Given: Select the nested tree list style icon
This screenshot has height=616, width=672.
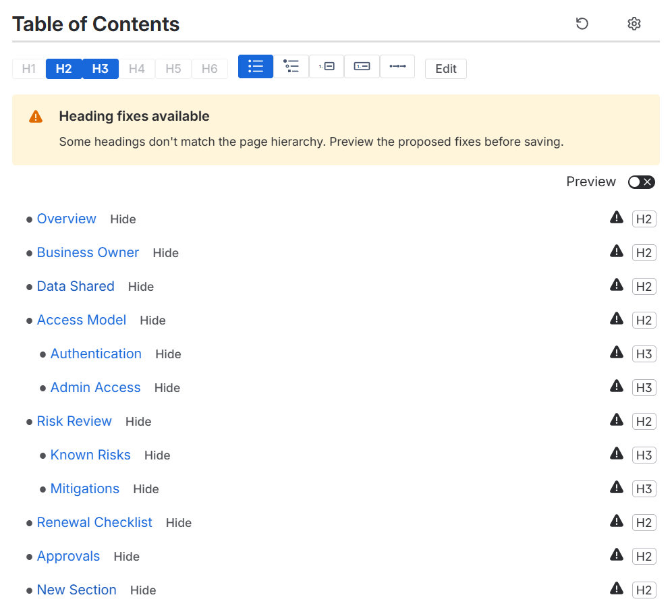Looking at the screenshot, I should pos(291,66).
